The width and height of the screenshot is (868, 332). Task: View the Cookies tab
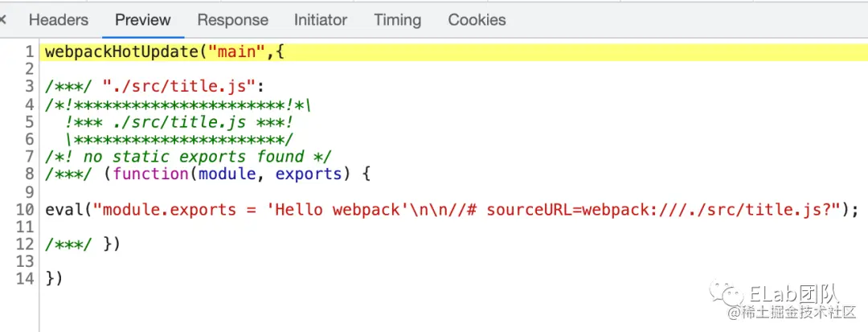point(477,20)
